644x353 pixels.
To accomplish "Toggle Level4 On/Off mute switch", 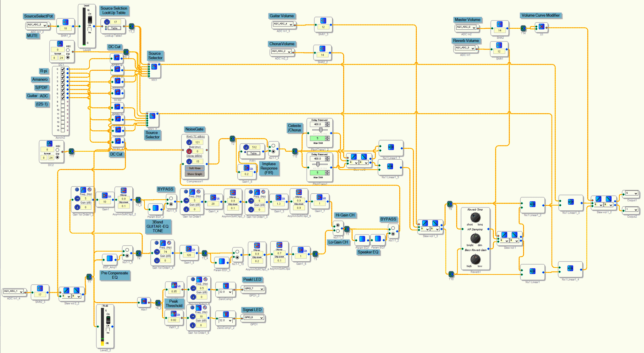I will 90,20.
